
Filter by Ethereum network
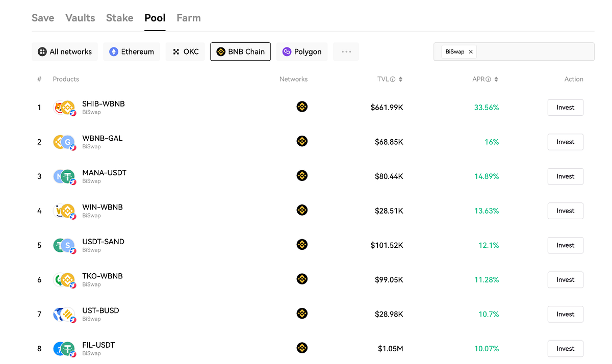132,51
